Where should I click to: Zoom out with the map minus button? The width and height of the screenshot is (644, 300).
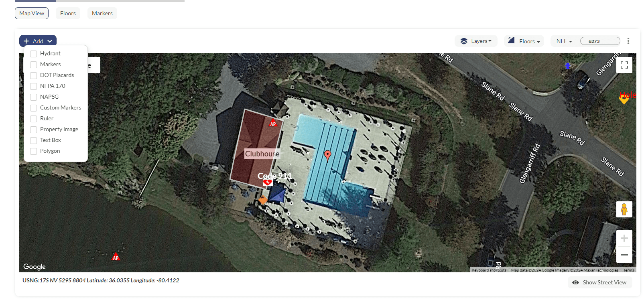(624, 255)
